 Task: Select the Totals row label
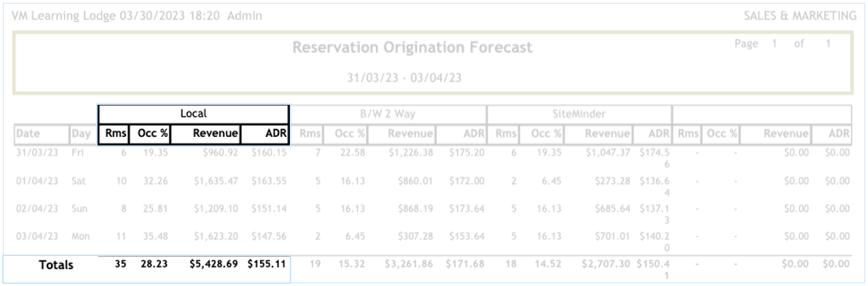pyautogui.click(x=56, y=265)
